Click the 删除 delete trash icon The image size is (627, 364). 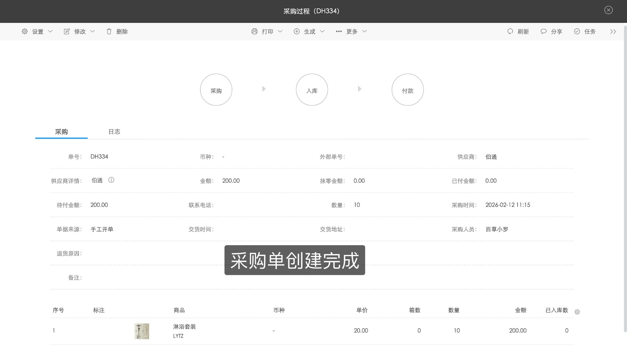[109, 31]
